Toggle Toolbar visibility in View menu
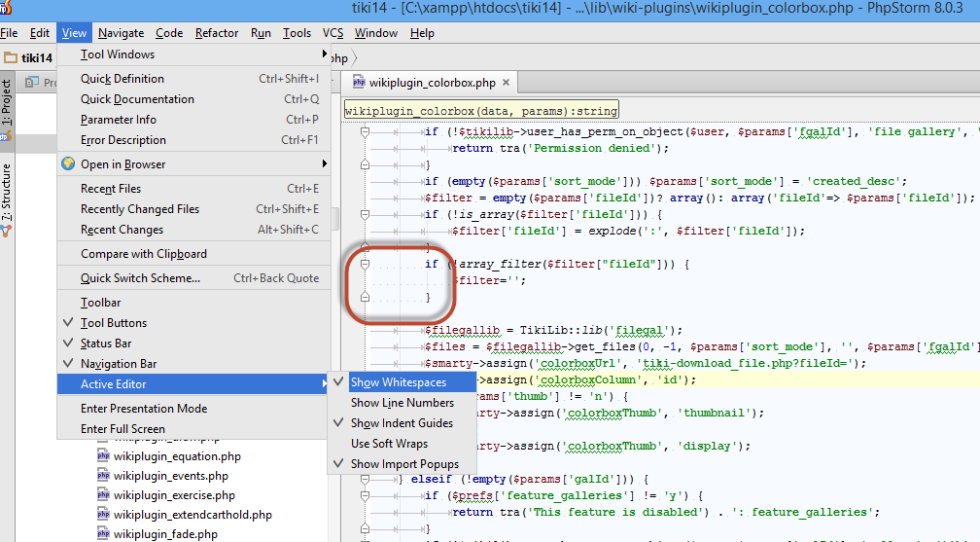 [x=193, y=303]
